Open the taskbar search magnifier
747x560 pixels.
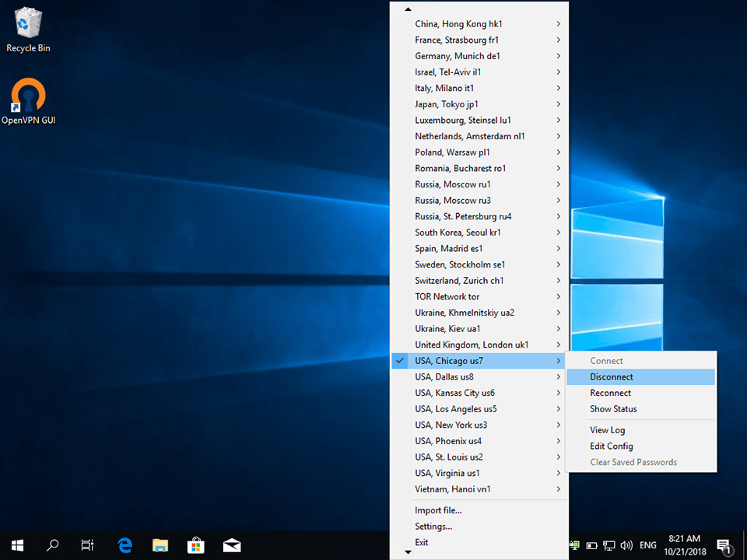52,545
